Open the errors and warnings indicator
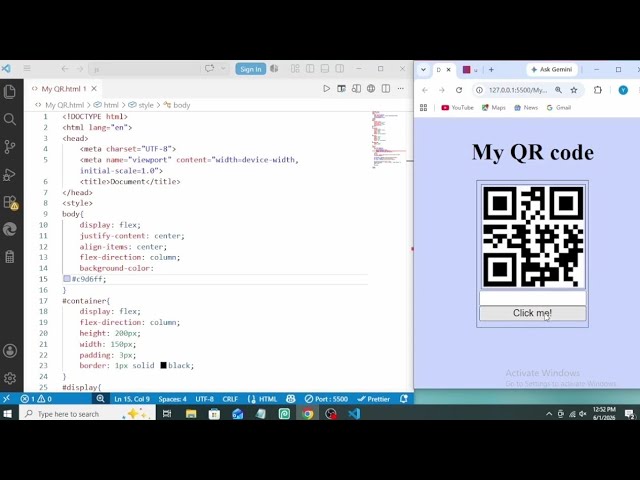 (x=36, y=399)
